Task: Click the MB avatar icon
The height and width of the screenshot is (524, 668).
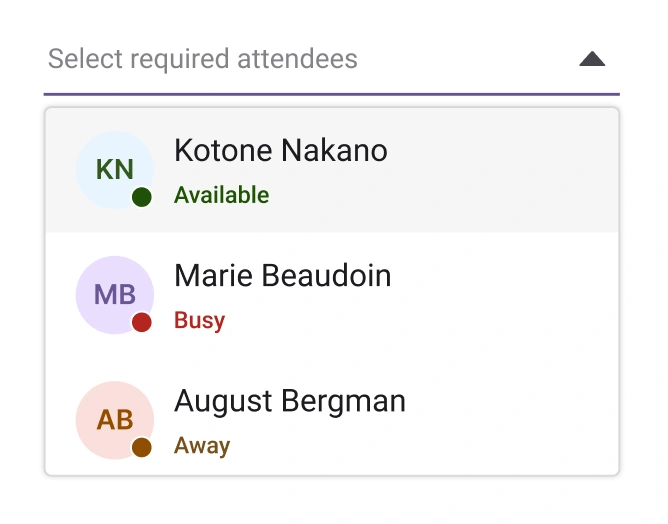Action: pos(114,295)
